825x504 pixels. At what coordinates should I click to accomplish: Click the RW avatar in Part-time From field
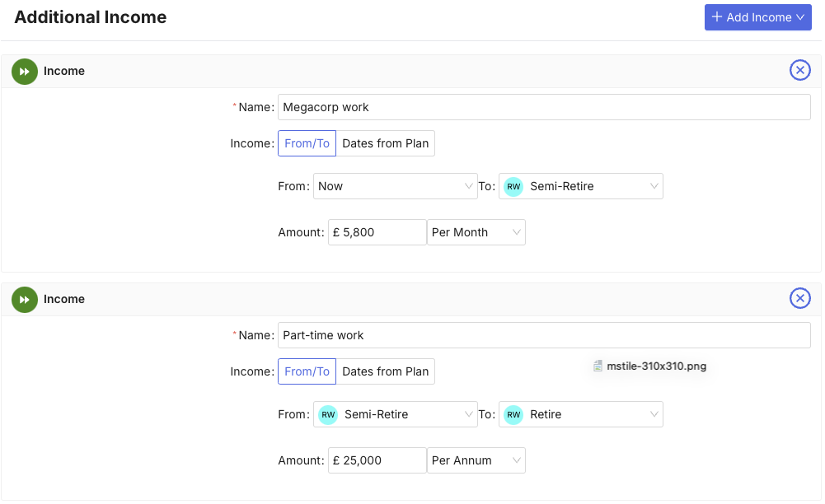pyautogui.click(x=328, y=415)
